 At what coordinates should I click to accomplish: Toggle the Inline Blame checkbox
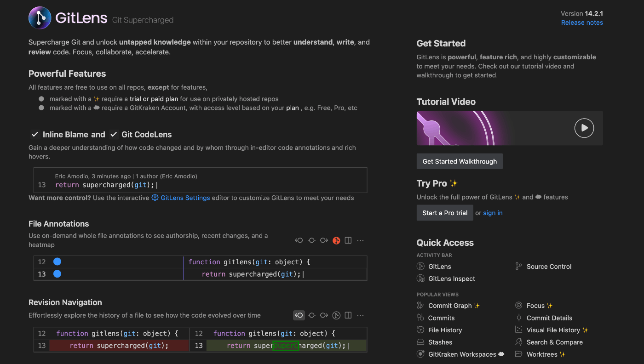[35, 135]
